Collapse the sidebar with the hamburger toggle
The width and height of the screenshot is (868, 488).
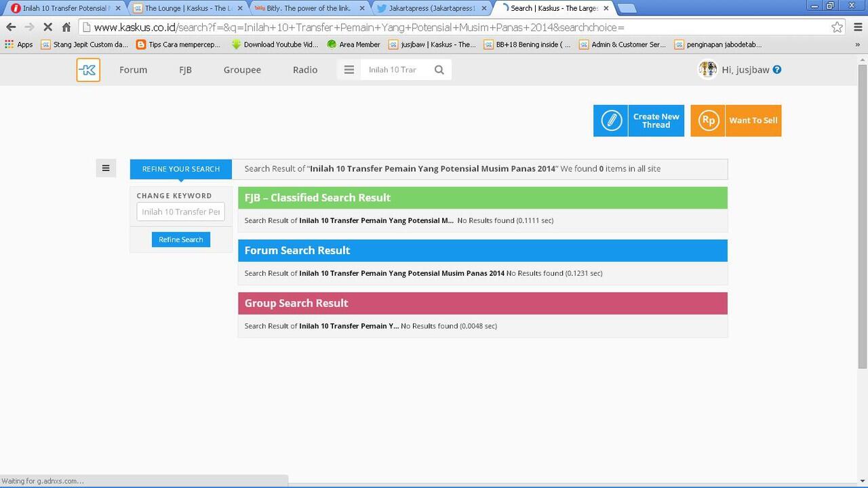click(106, 168)
